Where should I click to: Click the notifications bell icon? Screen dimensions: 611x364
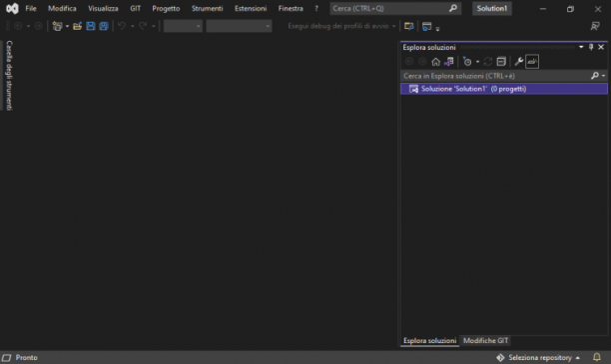597,357
